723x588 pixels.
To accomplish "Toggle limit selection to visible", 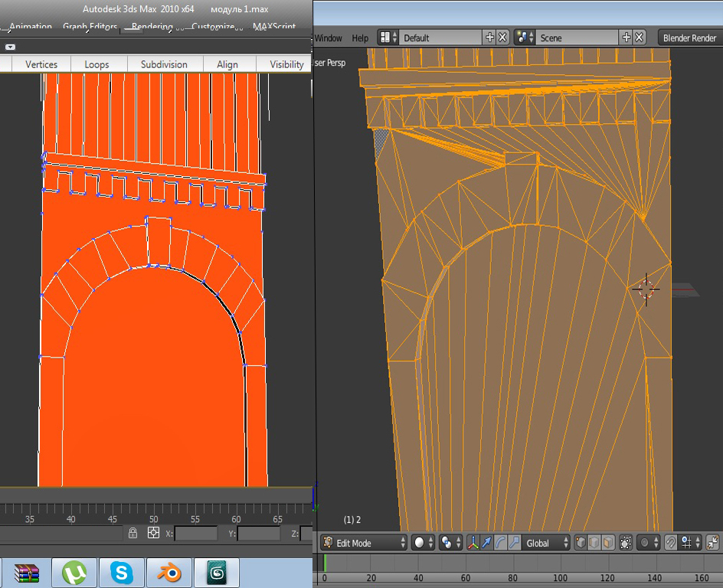I will click(626, 543).
